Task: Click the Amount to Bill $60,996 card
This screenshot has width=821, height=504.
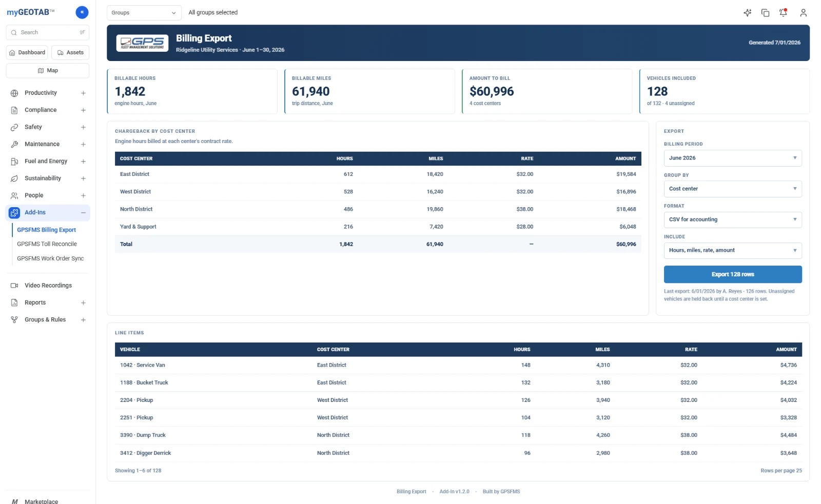Action: [547, 91]
